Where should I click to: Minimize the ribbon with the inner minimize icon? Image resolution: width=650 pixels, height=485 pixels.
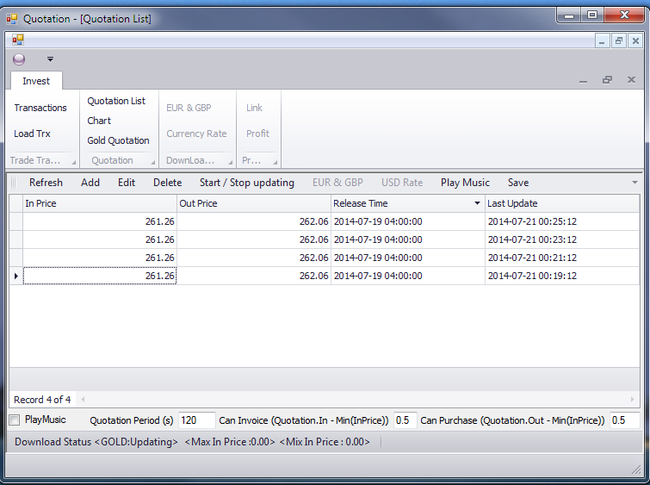pyautogui.click(x=583, y=80)
